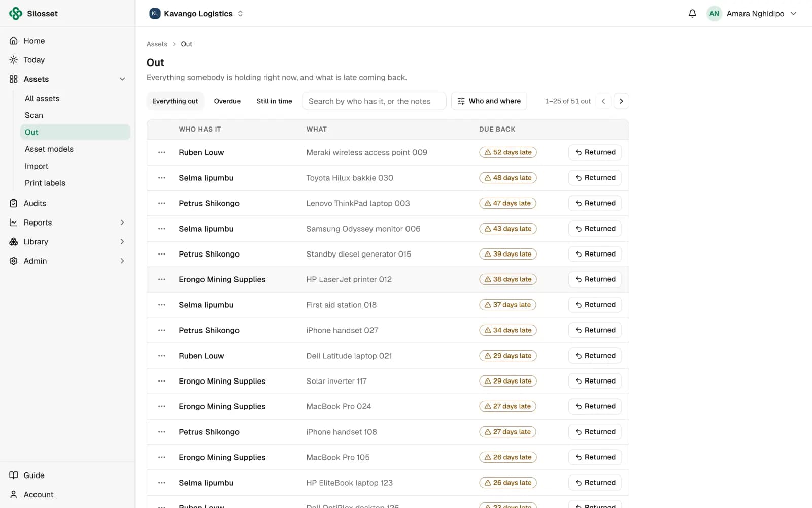This screenshot has width=812, height=508.
Task: Open the Account page
Action: coord(67,495)
